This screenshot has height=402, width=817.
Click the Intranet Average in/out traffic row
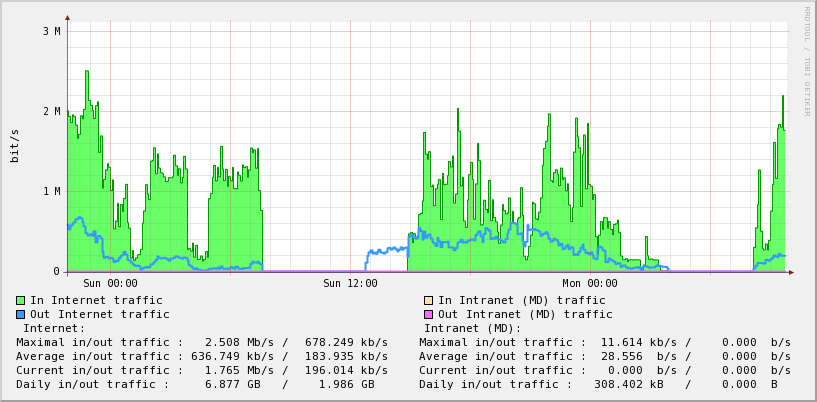pyautogui.click(x=605, y=356)
